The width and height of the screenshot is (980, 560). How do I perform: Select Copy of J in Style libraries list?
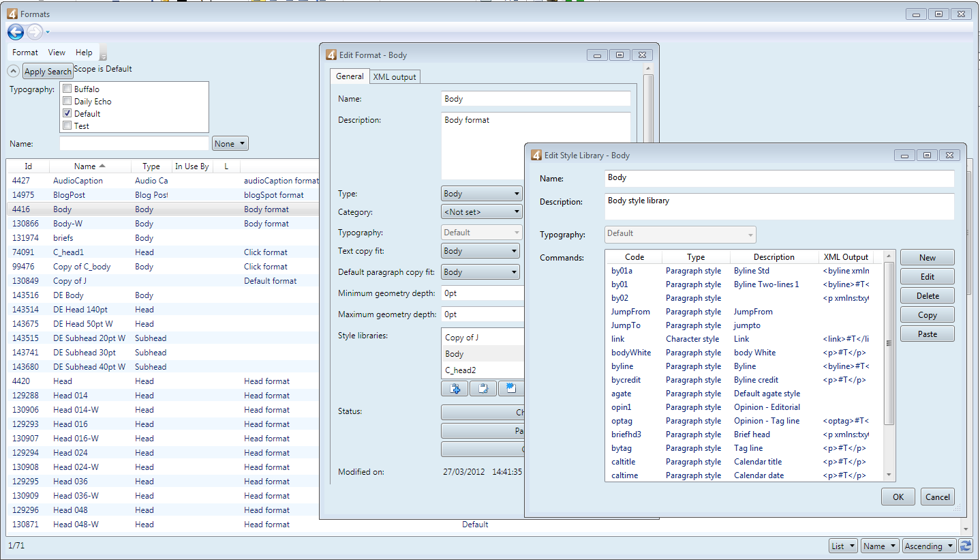click(x=483, y=338)
